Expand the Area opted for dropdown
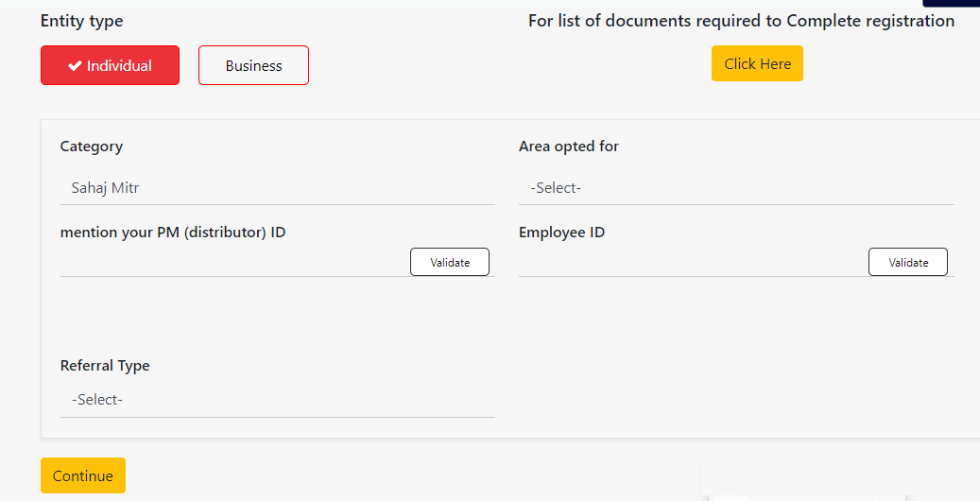Screen dimensions: 980x501 pyautogui.click(x=735, y=188)
